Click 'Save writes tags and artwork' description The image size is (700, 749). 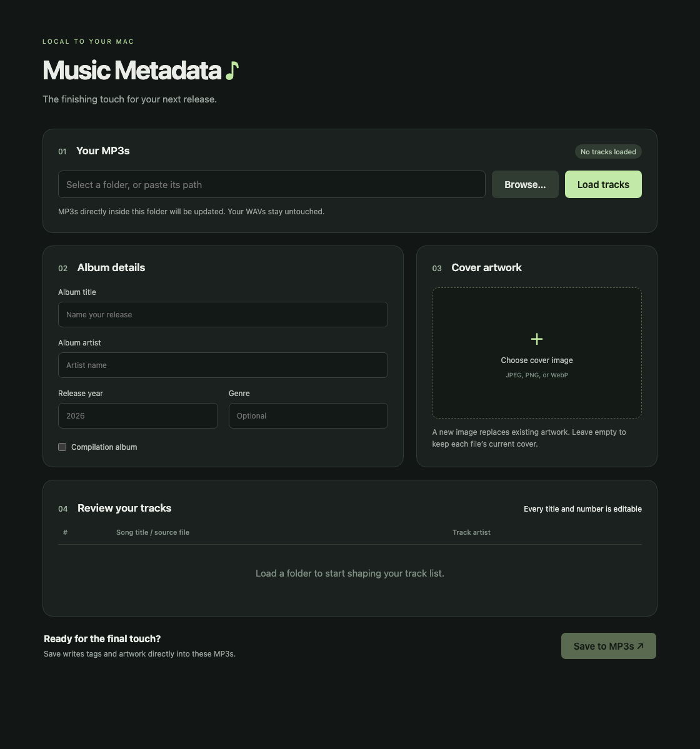(x=139, y=654)
